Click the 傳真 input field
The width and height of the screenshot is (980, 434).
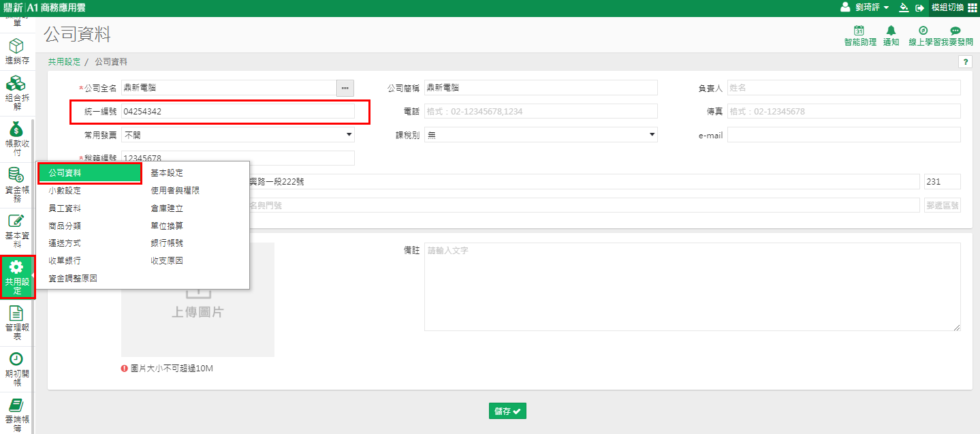tap(844, 111)
